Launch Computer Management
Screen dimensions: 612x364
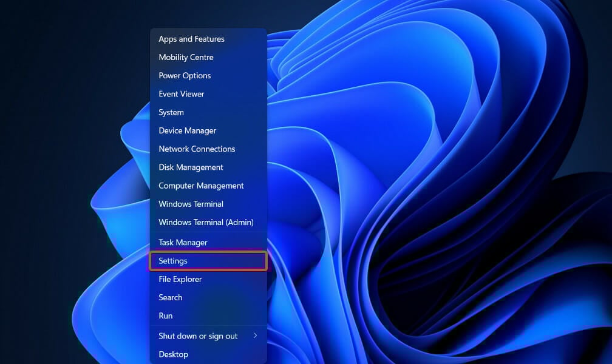[208, 186]
